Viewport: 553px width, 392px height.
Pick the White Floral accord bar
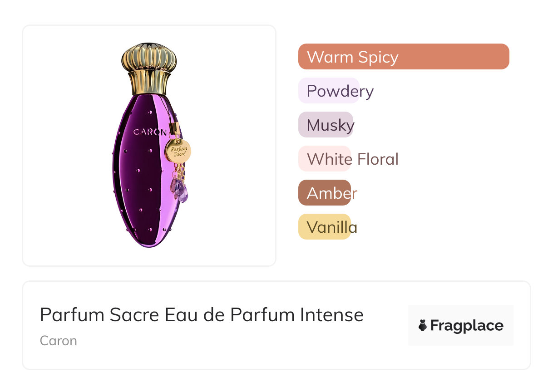coord(325,159)
